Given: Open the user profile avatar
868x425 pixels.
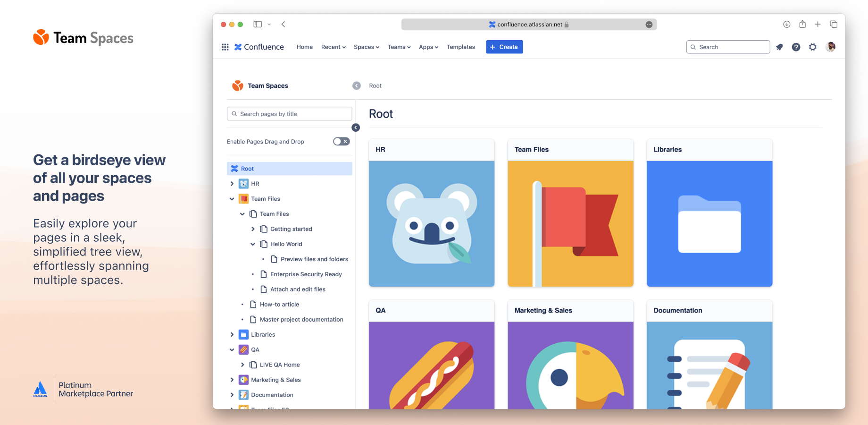Looking at the screenshot, I should pos(831,47).
